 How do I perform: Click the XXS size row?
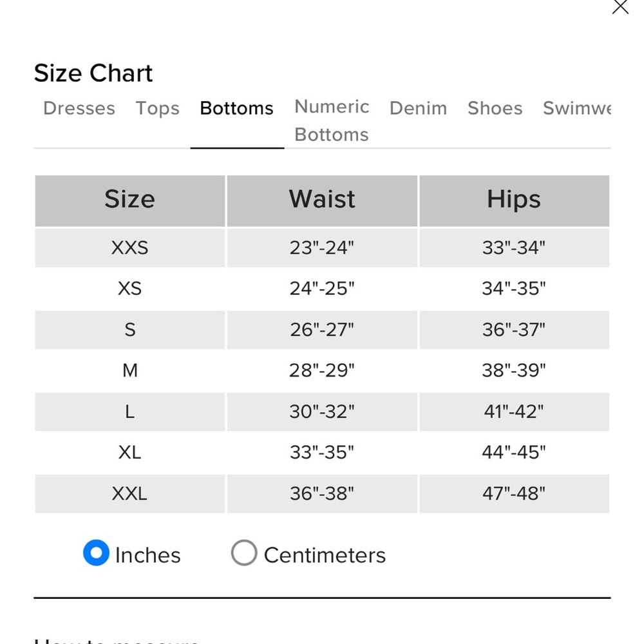pyautogui.click(x=322, y=248)
